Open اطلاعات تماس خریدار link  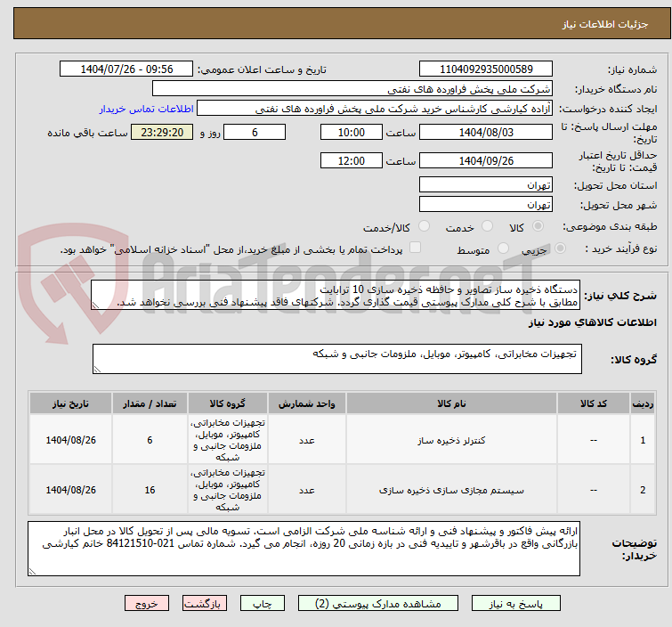click(x=147, y=109)
